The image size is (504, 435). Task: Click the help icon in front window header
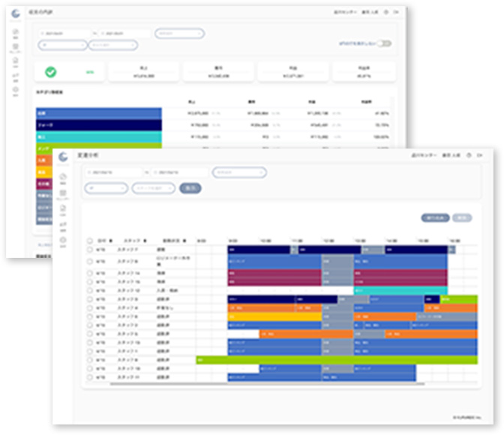468,156
